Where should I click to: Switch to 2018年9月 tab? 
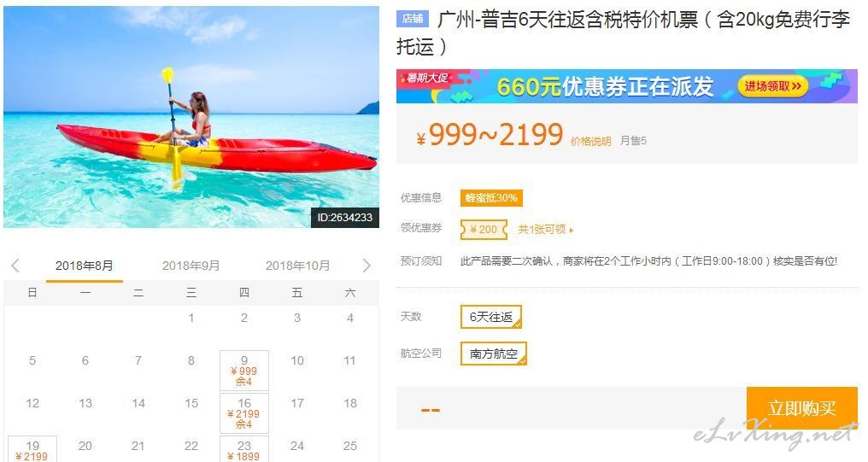tap(191, 266)
